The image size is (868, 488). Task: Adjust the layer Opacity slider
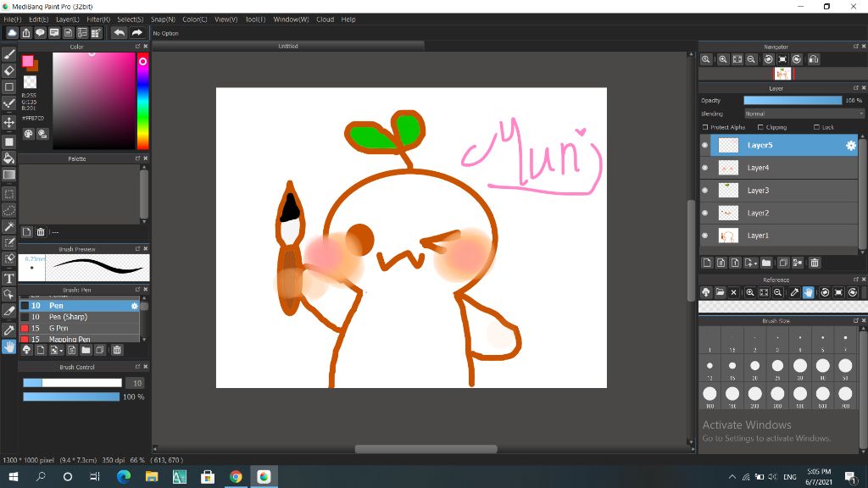point(793,100)
